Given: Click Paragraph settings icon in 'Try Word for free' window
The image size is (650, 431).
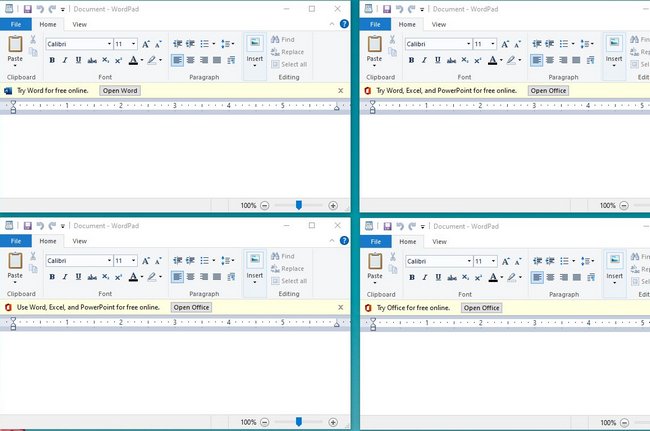Looking at the screenshot, I should [231, 60].
